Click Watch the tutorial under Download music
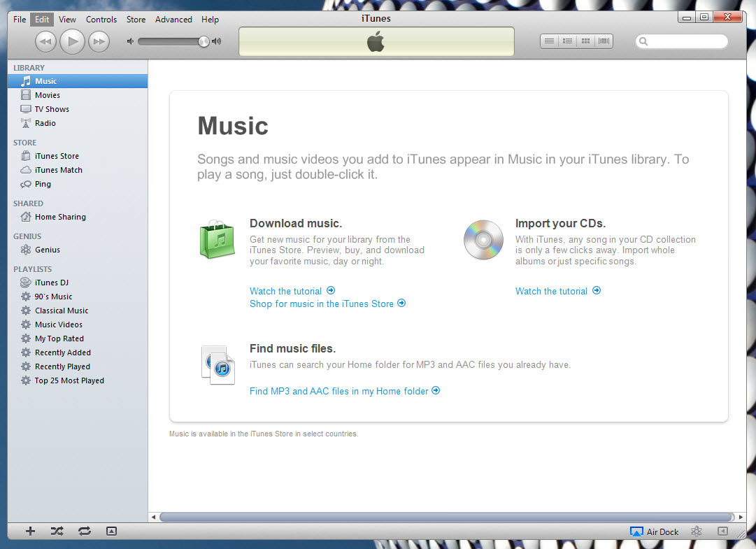The width and height of the screenshot is (756, 549). 292,291
